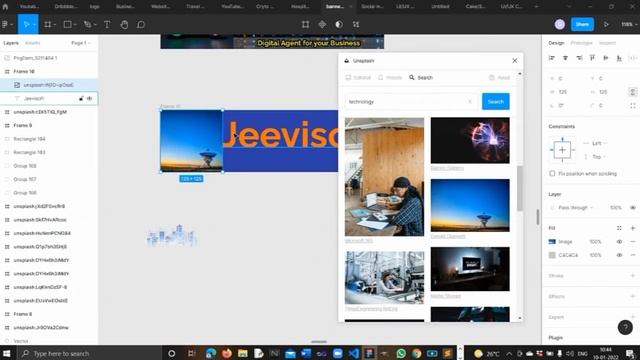Switch to the Design tab
This screenshot has height=360, width=640.
pos(556,43)
